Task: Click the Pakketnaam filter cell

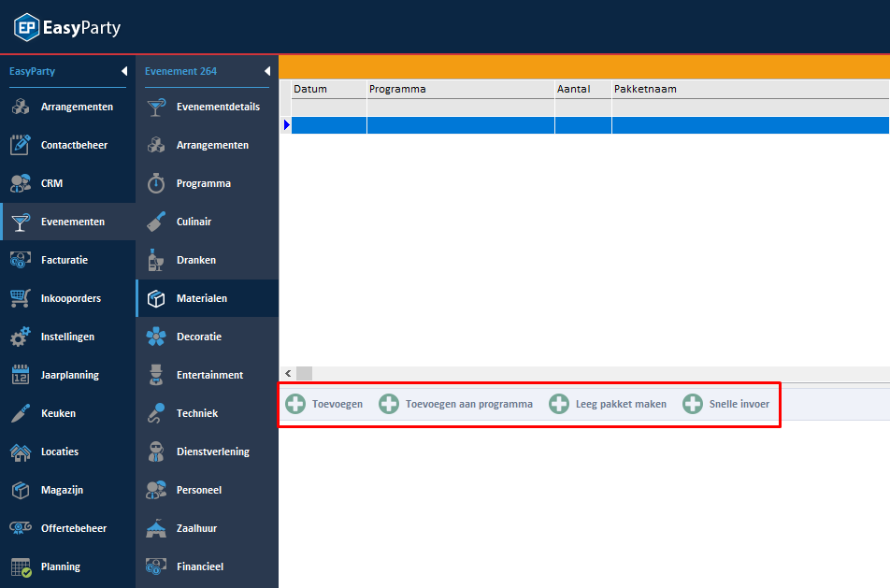Action: [751, 108]
